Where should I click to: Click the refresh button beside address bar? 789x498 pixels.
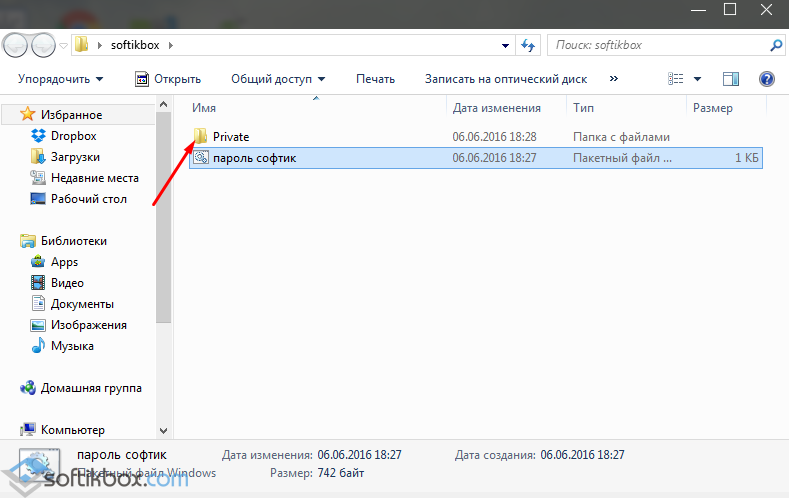pyautogui.click(x=529, y=45)
